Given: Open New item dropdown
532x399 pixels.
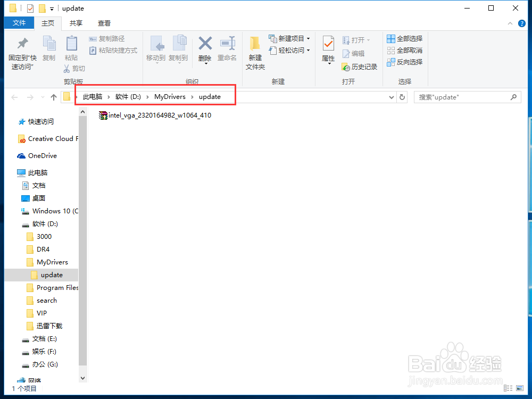Looking at the screenshot, I should (x=289, y=39).
